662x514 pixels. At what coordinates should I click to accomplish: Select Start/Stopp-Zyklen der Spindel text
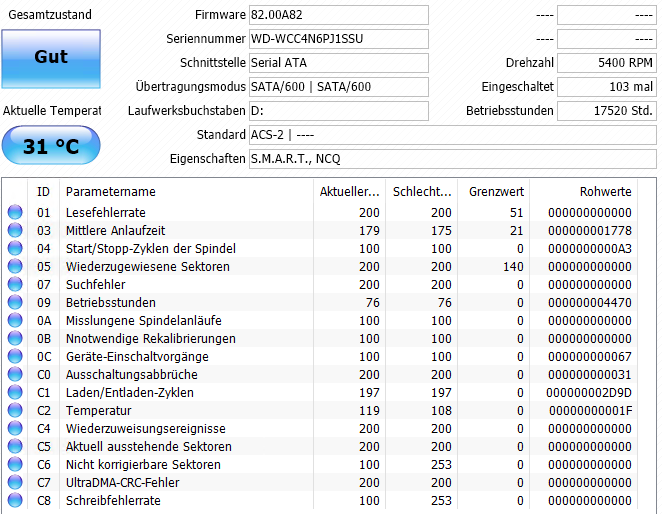pyautogui.click(x=151, y=248)
